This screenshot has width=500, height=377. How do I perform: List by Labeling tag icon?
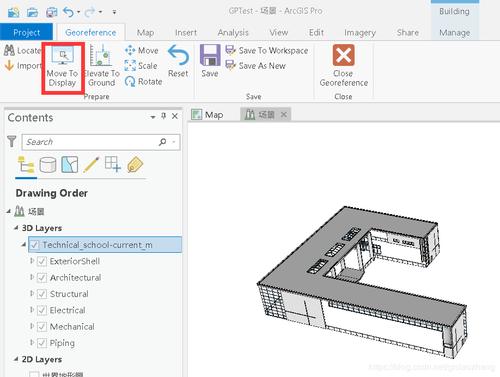[135, 164]
